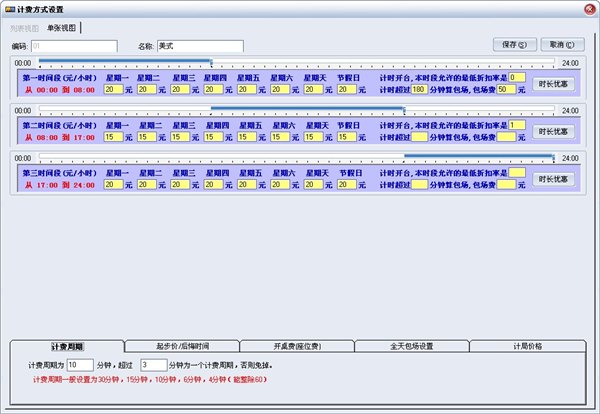600x414 pixels.
Task: Click third period 星期六 price field
Action: point(280,184)
